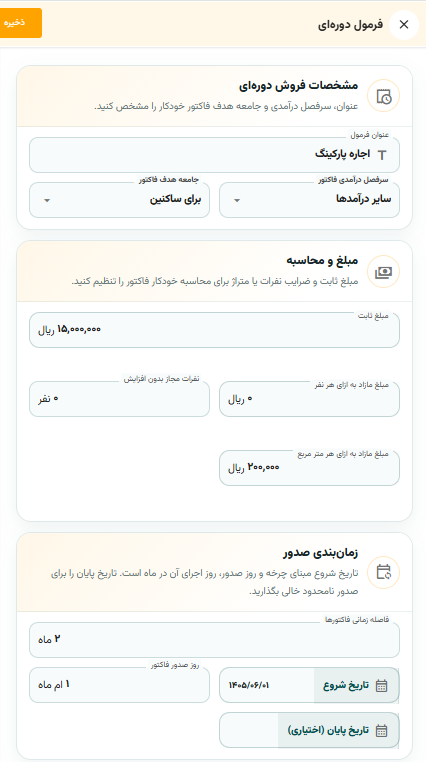This screenshot has height=762, width=426.
Task: Click the calendar icon beside زمان‌بندی صدور
Action: 383,572
